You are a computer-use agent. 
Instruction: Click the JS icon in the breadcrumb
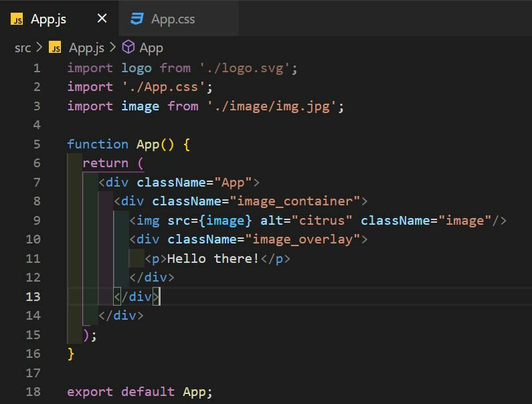55,47
